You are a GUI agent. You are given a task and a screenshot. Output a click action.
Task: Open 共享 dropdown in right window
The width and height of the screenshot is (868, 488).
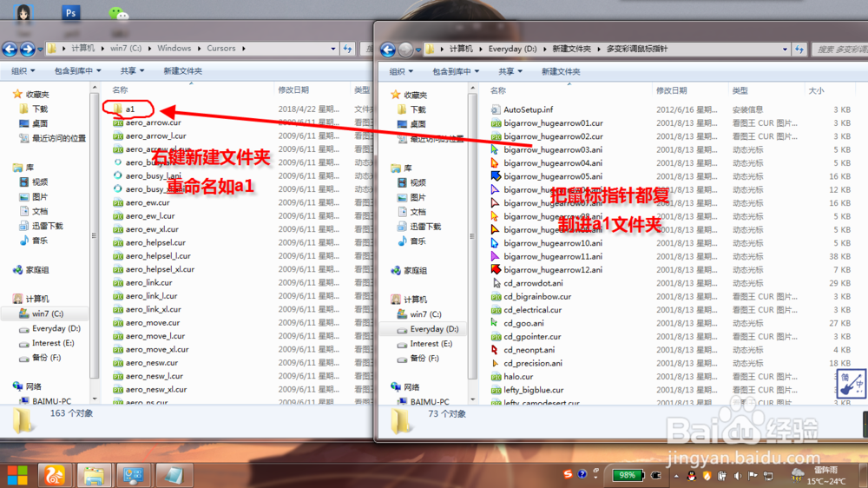coord(510,71)
